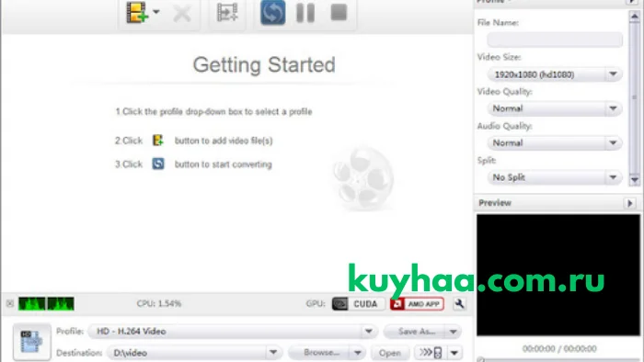
Task: Click the profile panel scrollbar up arrow
Action: (635, 17)
